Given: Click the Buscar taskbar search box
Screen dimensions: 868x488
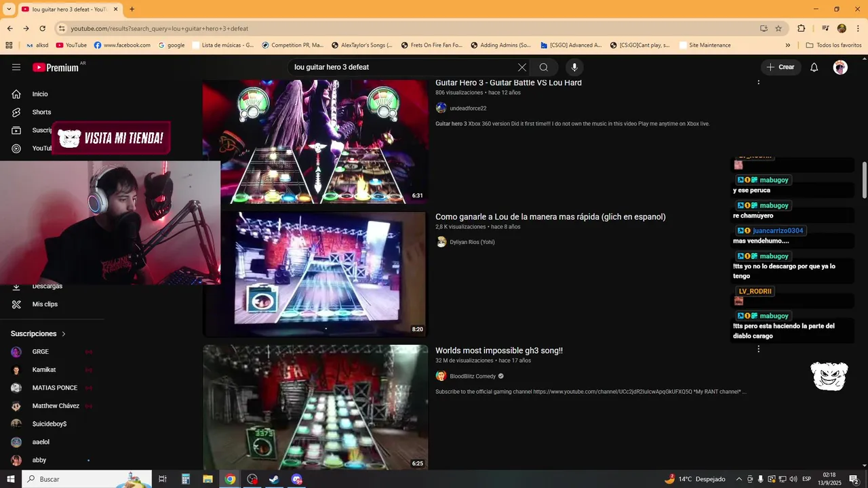Looking at the screenshot, I should 87,479.
